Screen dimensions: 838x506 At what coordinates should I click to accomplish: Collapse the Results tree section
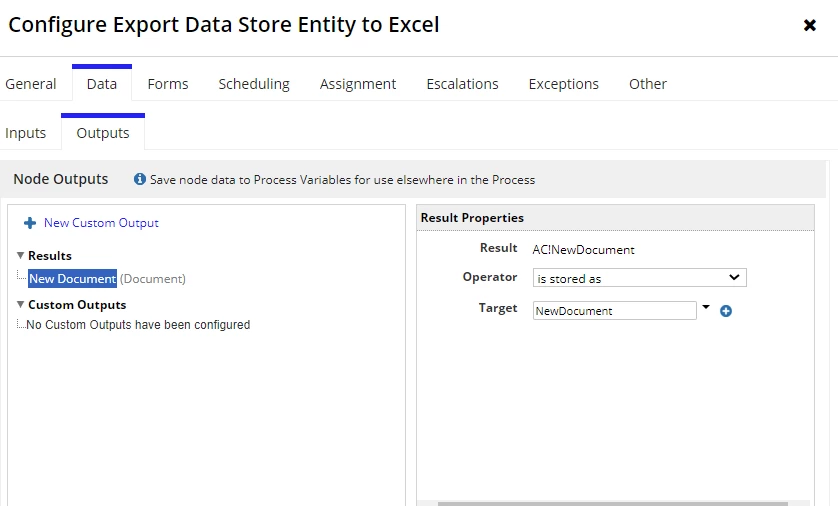click(20, 255)
